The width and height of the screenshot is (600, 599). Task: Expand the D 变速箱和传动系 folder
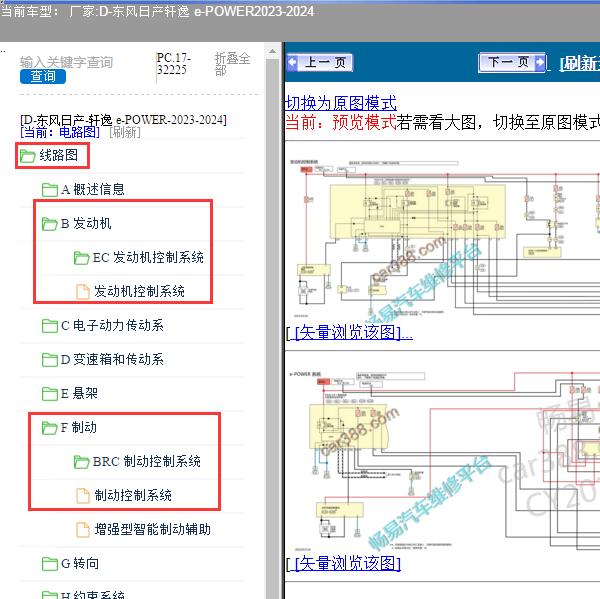[112, 360]
